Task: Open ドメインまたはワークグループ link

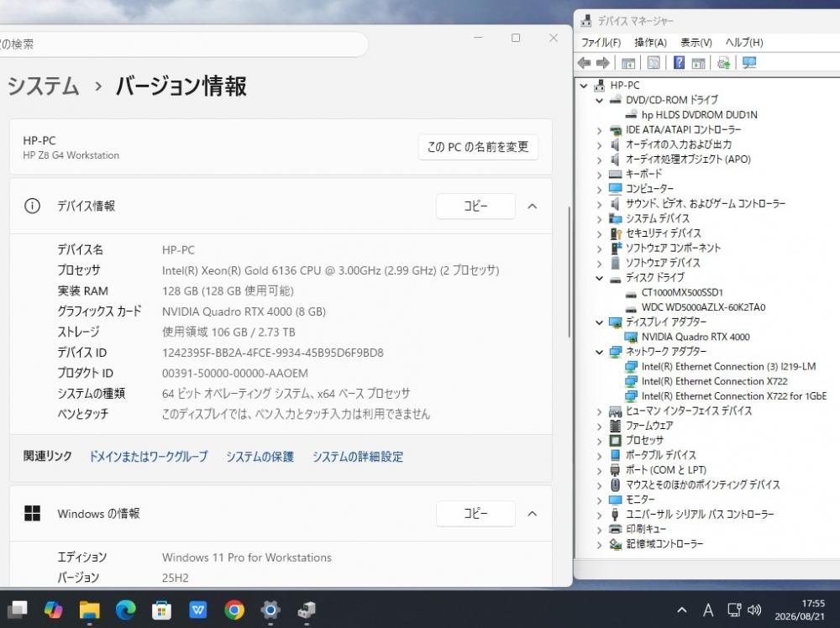Action: pyautogui.click(x=148, y=457)
